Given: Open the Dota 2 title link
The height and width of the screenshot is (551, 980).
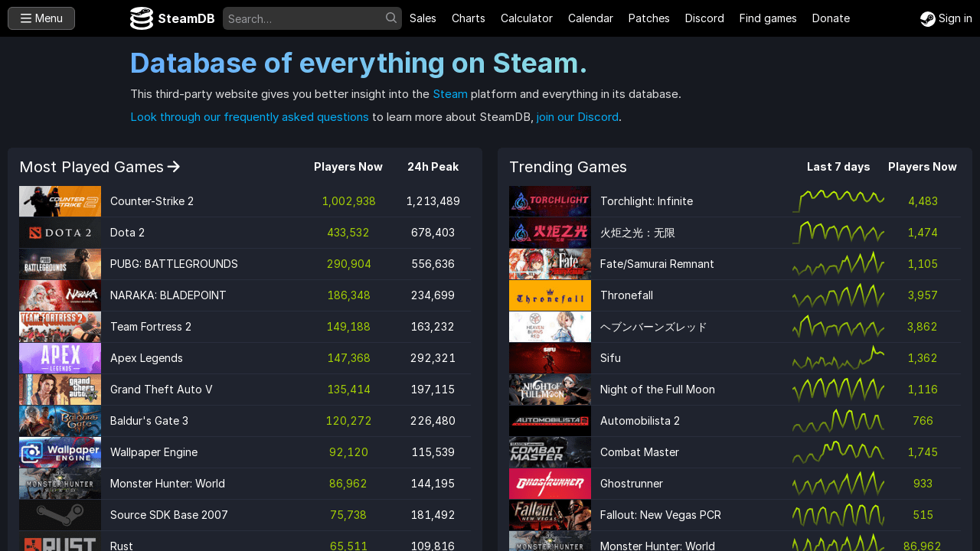Looking at the screenshot, I should click(x=127, y=233).
